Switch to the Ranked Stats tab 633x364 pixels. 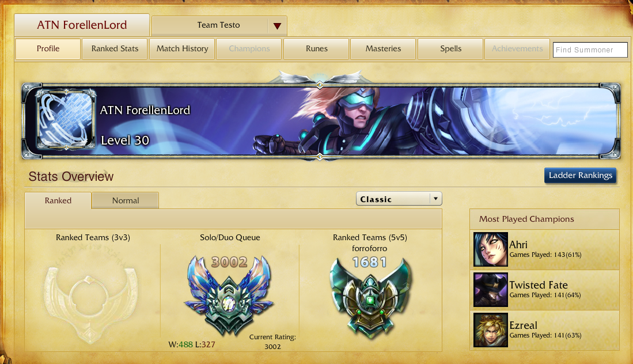pos(115,49)
